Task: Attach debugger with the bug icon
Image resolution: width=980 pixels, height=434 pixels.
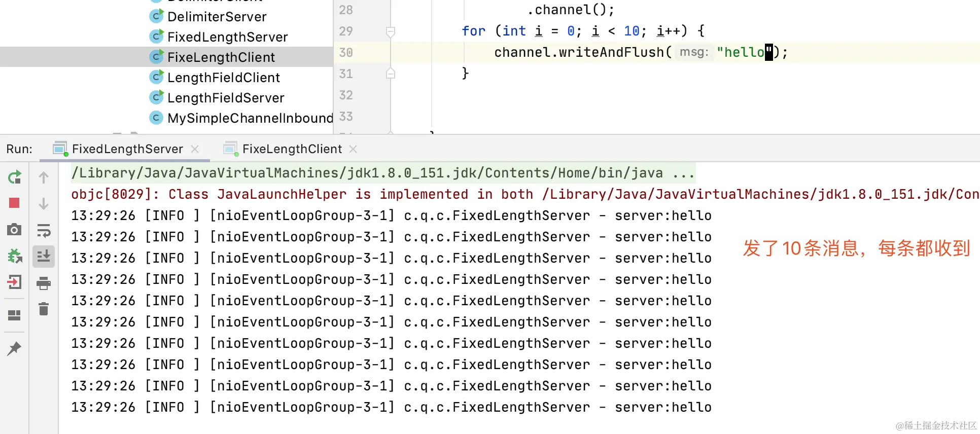Action: pos(14,256)
